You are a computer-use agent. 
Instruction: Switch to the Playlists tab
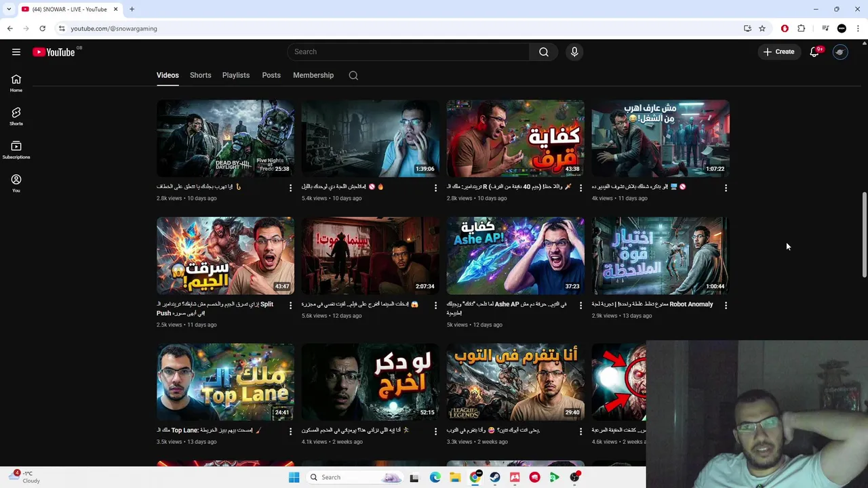pyautogui.click(x=236, y=75)
